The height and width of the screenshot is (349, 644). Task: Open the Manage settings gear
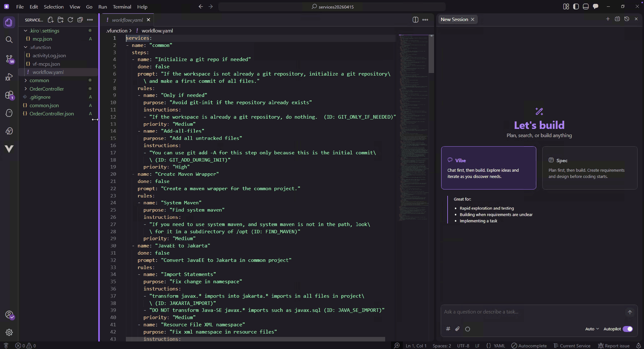point(9,332)
